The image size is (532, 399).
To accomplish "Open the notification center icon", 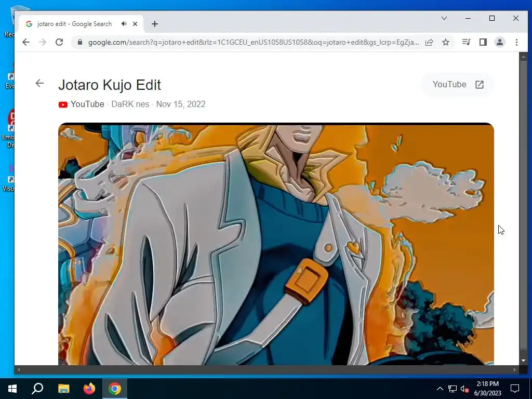I will [515, 389].
